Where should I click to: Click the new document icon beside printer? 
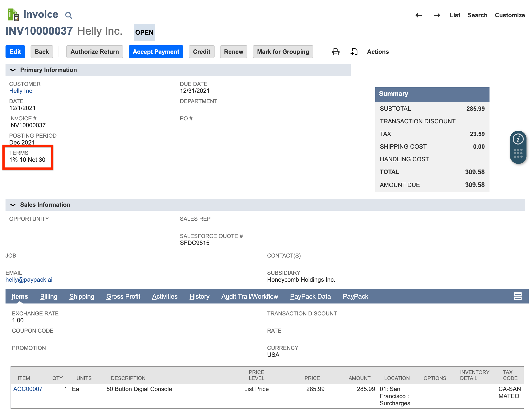tap(354, 52)
